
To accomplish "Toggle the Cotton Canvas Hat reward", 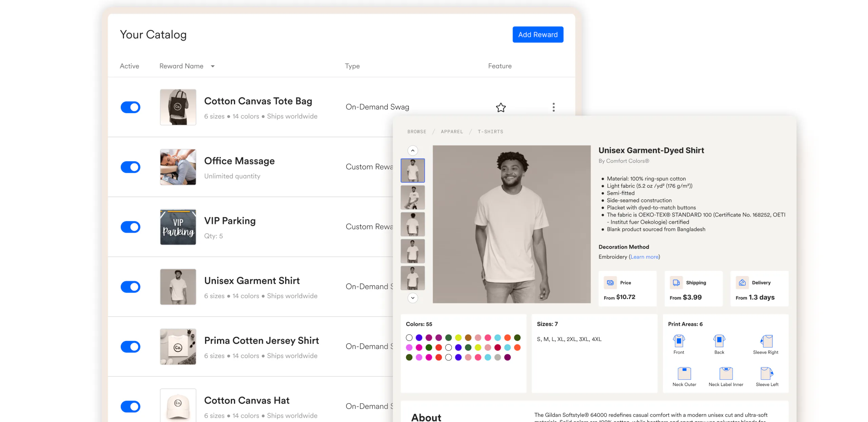I will coord(130,406).
